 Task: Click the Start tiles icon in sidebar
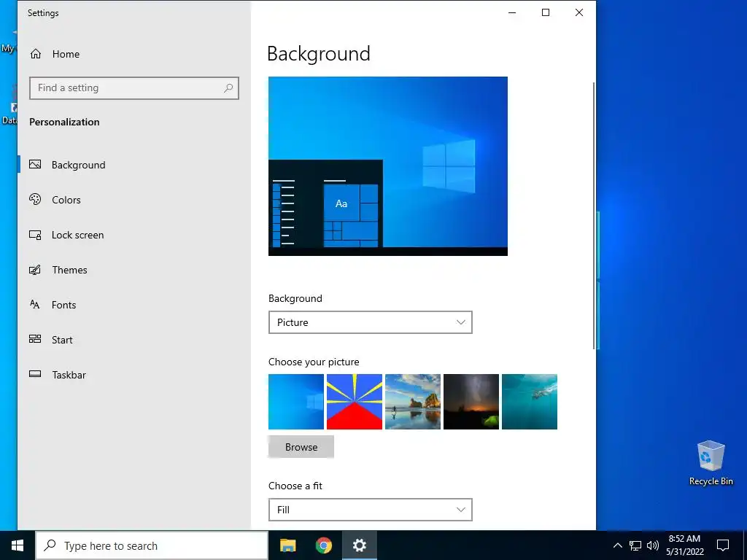[35, 339]
